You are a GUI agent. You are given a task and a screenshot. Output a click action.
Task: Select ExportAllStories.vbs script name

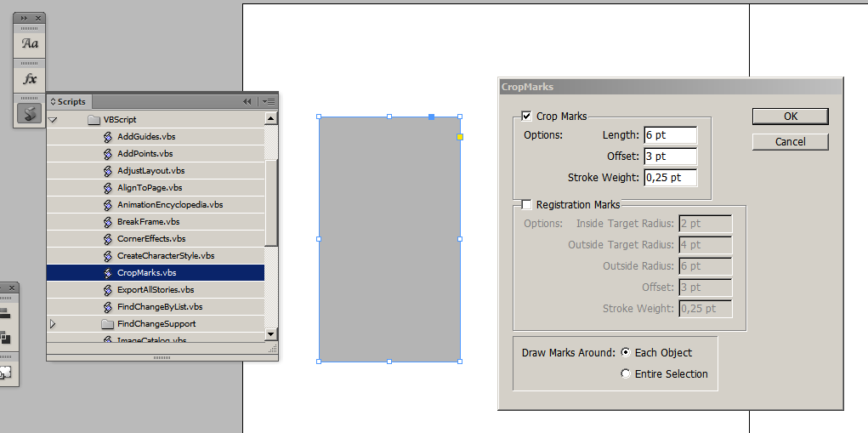pos(156,290)
